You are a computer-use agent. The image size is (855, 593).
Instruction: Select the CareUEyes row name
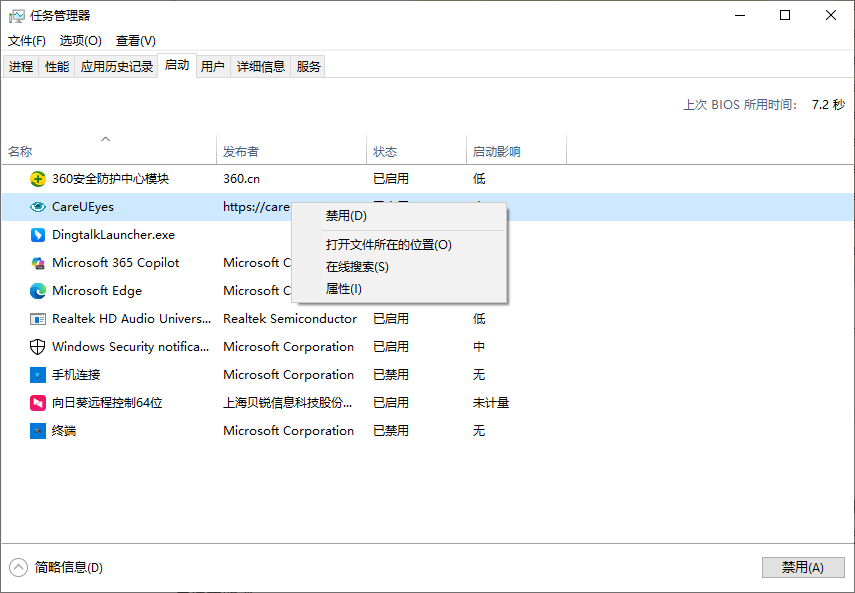click(83, 207)
